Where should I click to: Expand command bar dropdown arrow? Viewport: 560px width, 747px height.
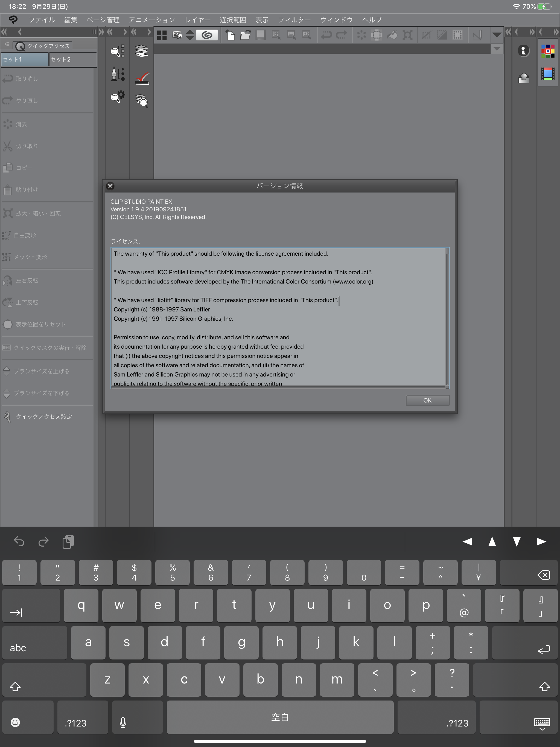click(x=497, y=35)
